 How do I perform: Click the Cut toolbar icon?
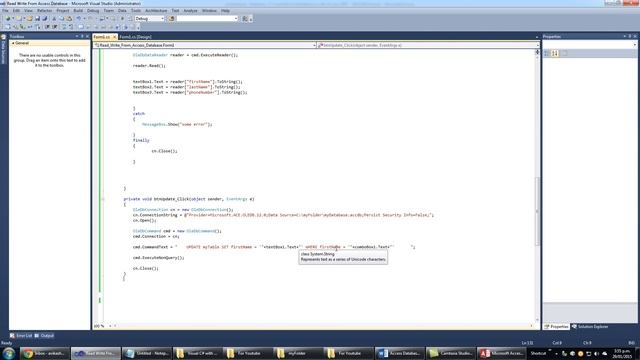(54, 19)
